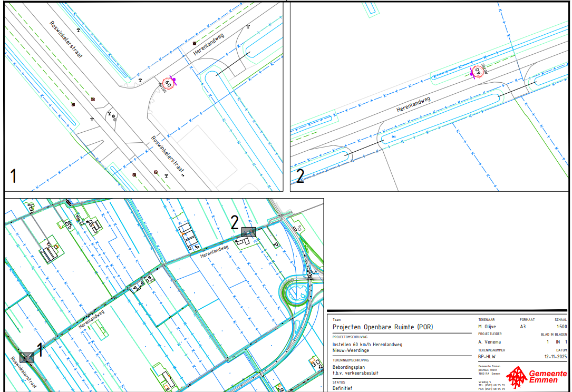This screenshot has width=572, height=392.
Task: Select draftsman name M. Olijve
Action: pyautogui.click(x=483, y=327)
